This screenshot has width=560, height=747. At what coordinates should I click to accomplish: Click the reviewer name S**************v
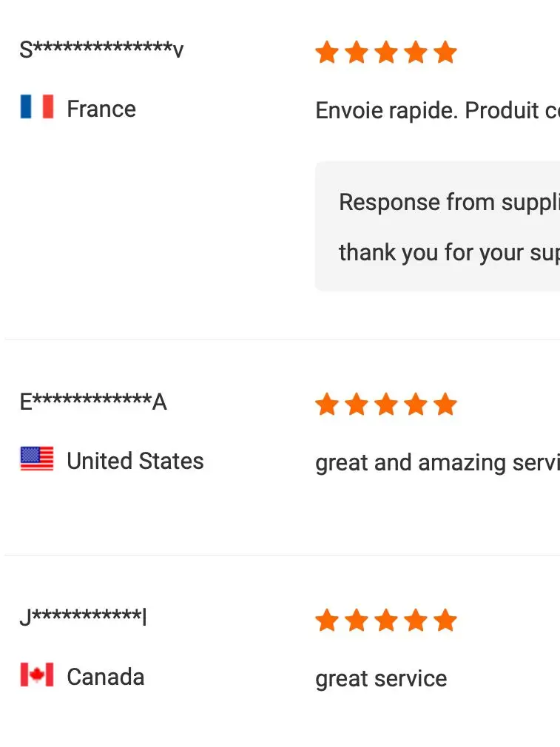point(102,50)
